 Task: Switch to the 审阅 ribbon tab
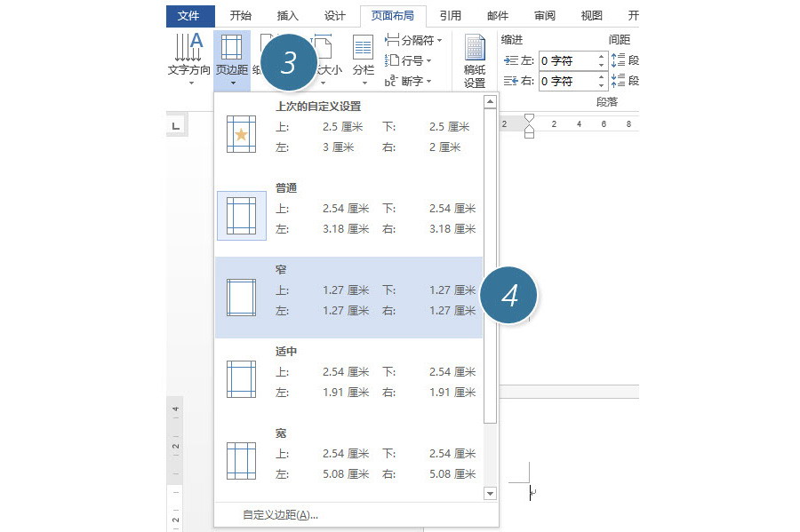pyautogui.click(x=544, y=16)
